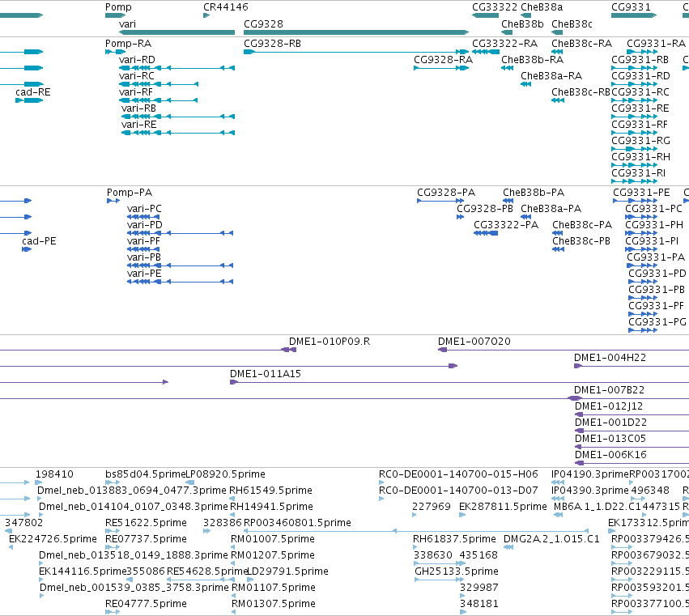The width and height of the screenshot is (689, 616).
Task: Click the DME1-004H22 clone label
Action: tap(610, 358)
